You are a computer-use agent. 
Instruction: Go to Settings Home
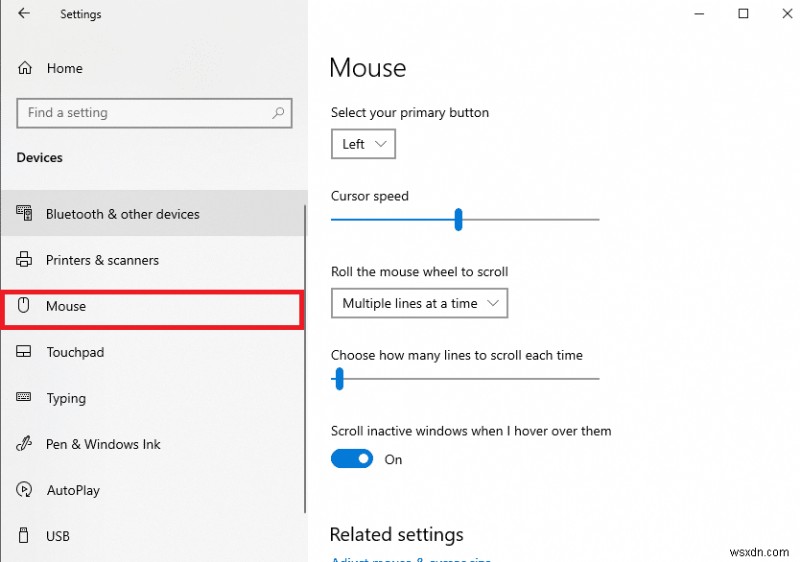pos(153,68)
